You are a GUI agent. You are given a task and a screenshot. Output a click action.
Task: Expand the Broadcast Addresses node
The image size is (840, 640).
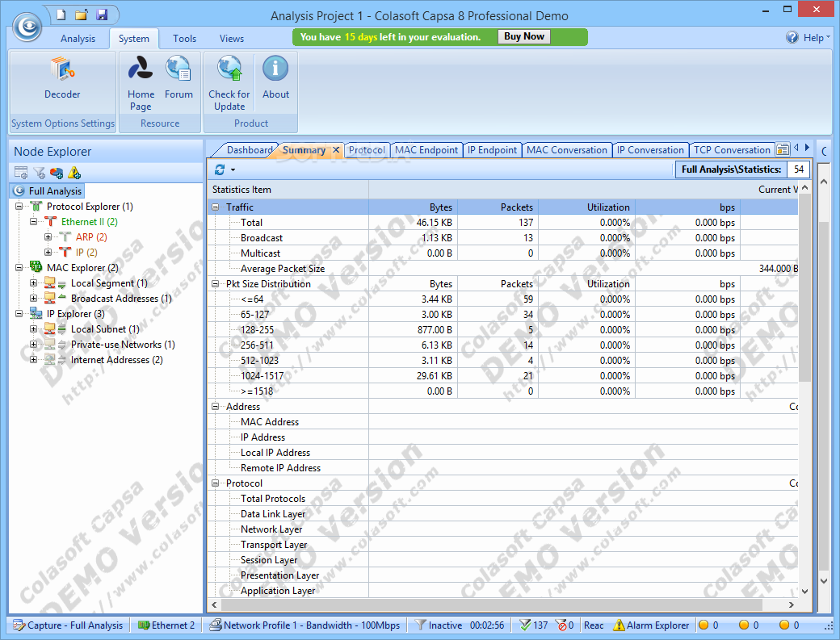tap(33, 298)
